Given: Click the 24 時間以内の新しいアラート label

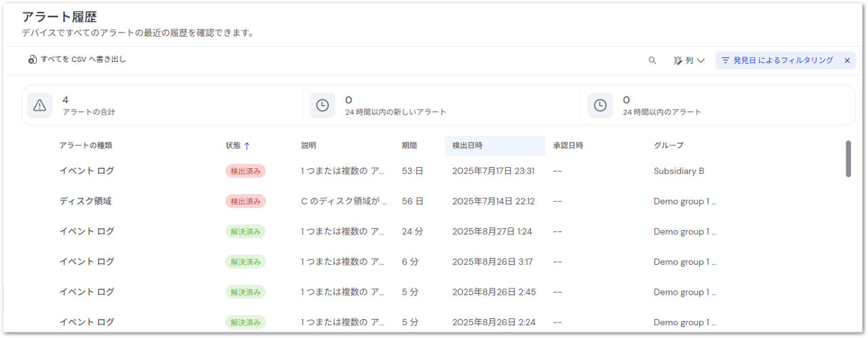Looking at the screenshot, I should [x=395, y=112].
